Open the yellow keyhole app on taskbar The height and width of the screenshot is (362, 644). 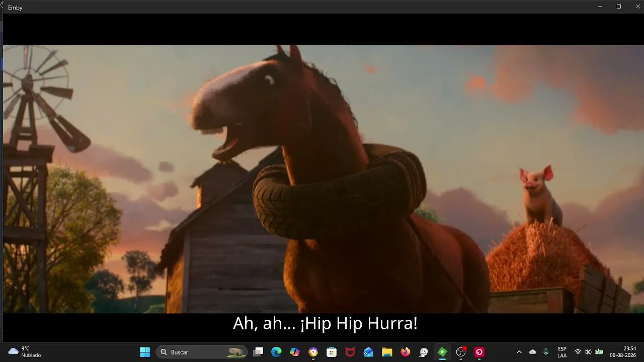pos(313,352)
